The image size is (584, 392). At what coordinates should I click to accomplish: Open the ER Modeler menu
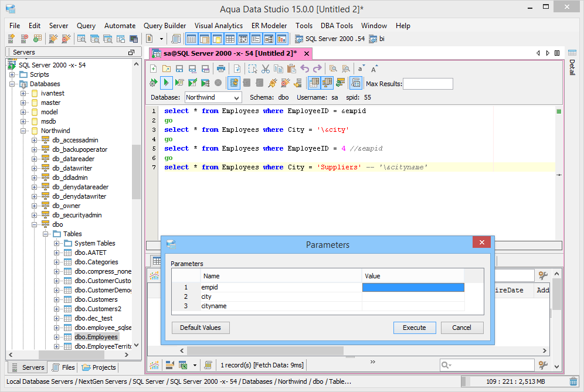(x=269, y=26)
